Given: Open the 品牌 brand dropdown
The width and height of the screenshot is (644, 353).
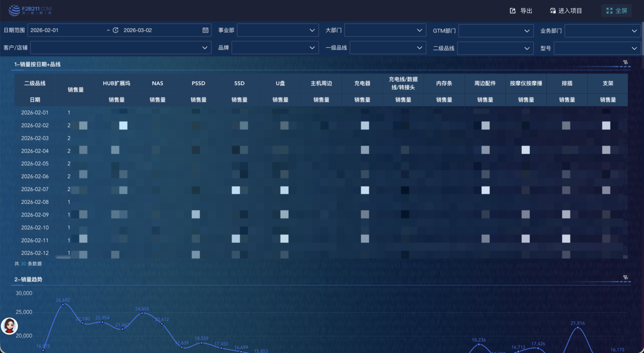Looking at the screenshot, I should point(275,48).
